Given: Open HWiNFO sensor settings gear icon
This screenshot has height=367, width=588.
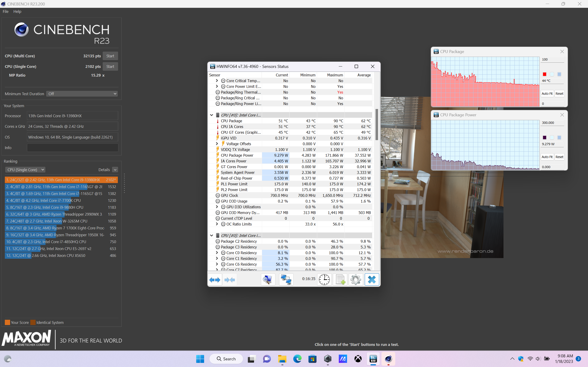Looking at the screenshot, I should pyautogui.click(x=356, y=280).
